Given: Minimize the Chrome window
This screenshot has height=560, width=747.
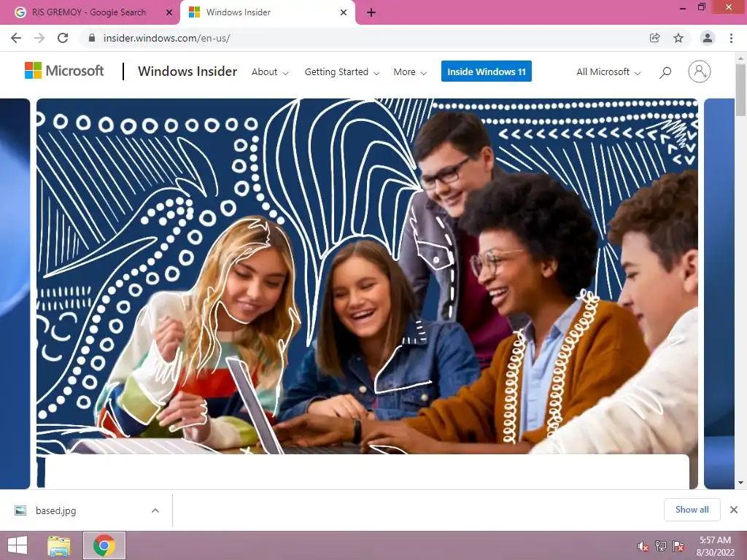Looking at the screenshot, I should point(683,8).
